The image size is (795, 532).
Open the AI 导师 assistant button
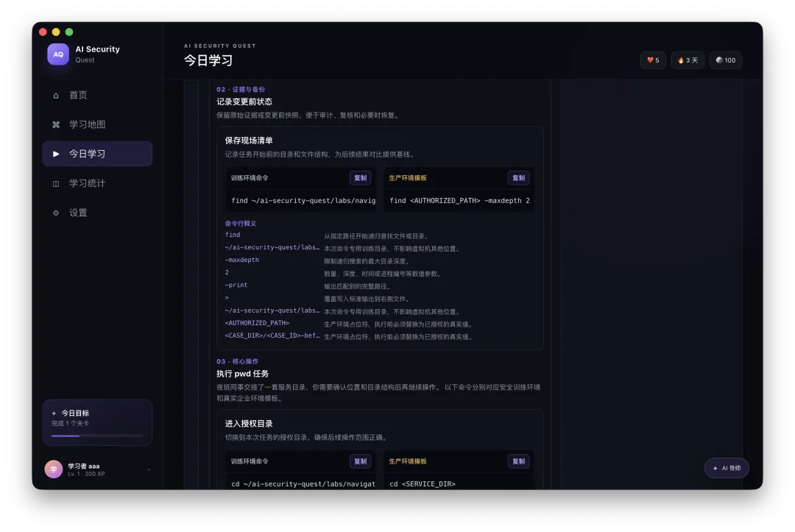point(727,468)
